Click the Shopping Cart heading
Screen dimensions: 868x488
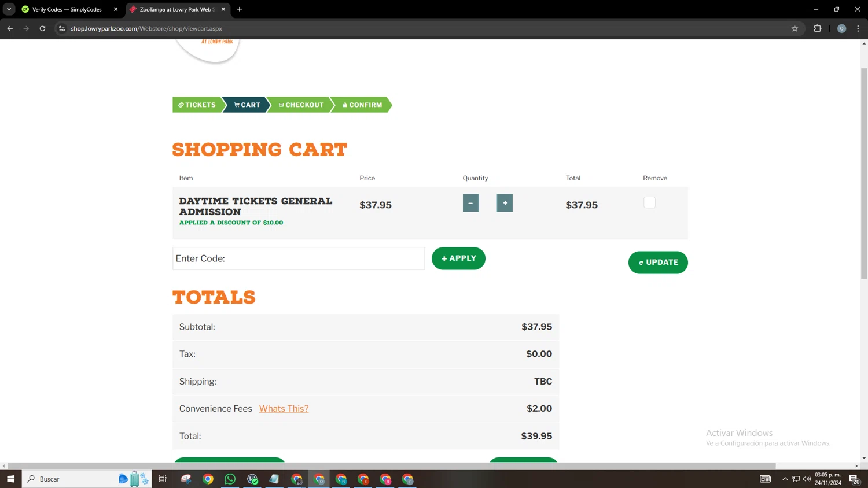[260, 150]
